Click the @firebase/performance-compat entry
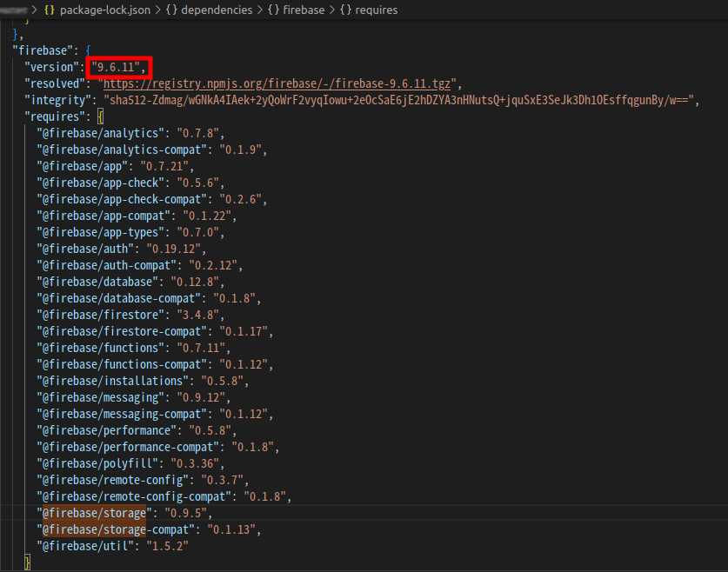728x572 pixels. pyautogui.click(x=157, y=447)
